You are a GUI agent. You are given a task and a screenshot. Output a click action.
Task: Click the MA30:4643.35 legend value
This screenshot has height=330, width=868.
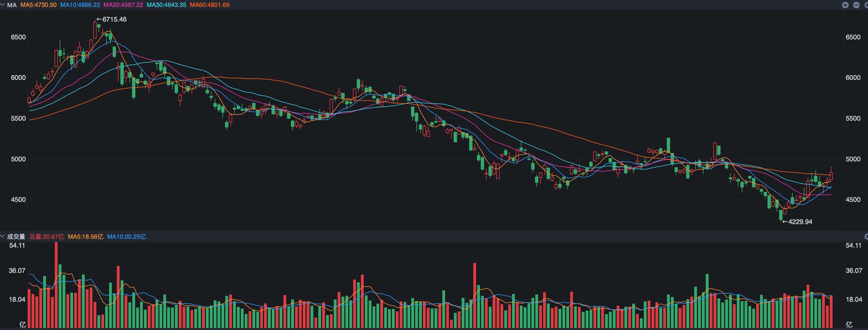(166, 5)
